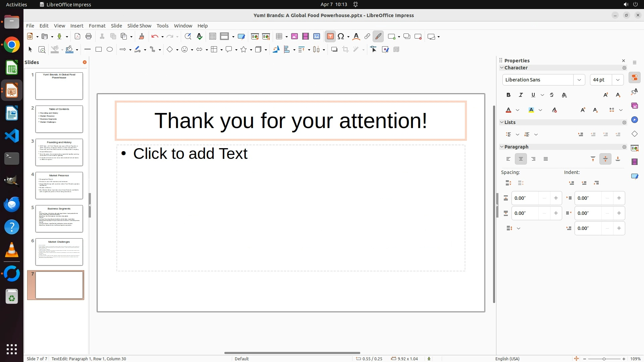This screenshot has width=644, height=362.
Task: Toggle Italic formatting in sidebar
Action: tap(521, 95)
